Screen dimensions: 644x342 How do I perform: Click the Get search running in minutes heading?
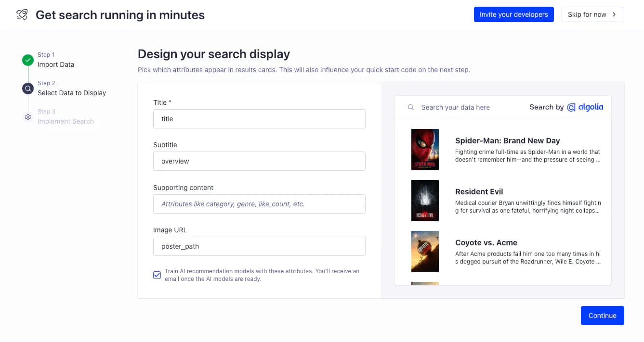point(120,15)
